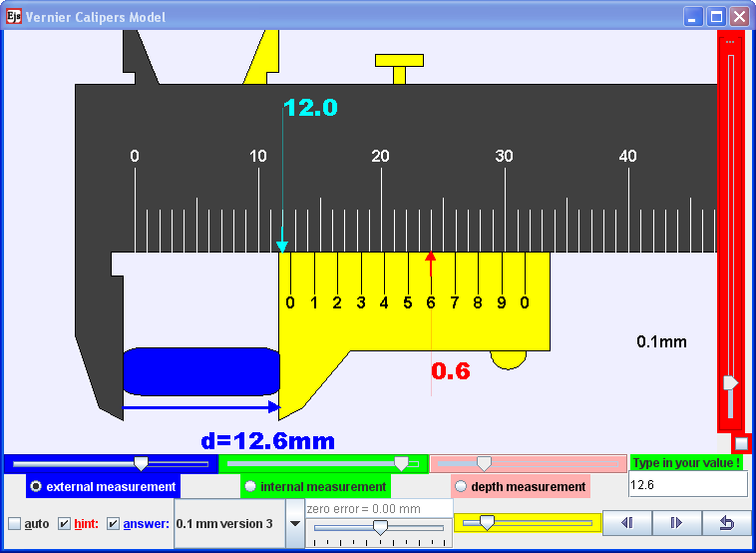Click the main scale label 20

click(380, 156)
